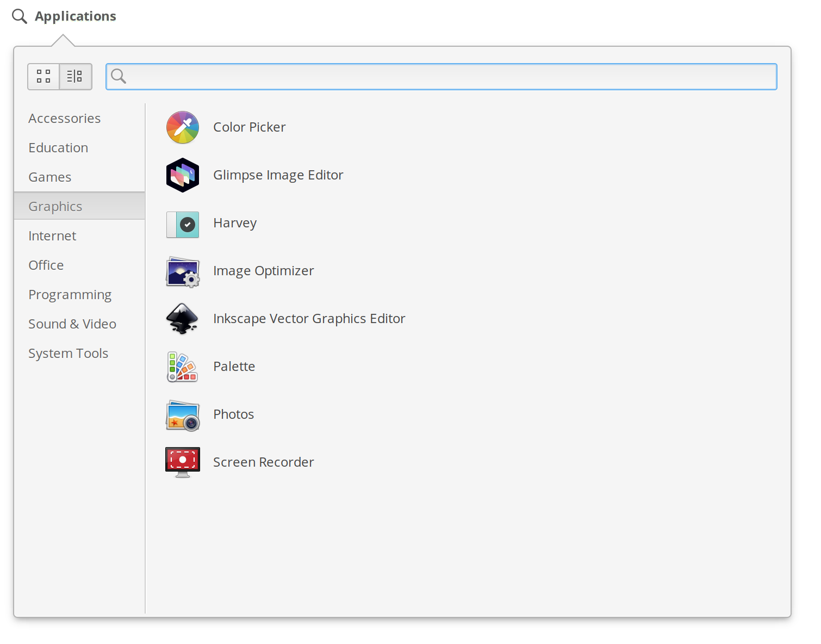Browse the Programming category

click(x=70, y=295)
